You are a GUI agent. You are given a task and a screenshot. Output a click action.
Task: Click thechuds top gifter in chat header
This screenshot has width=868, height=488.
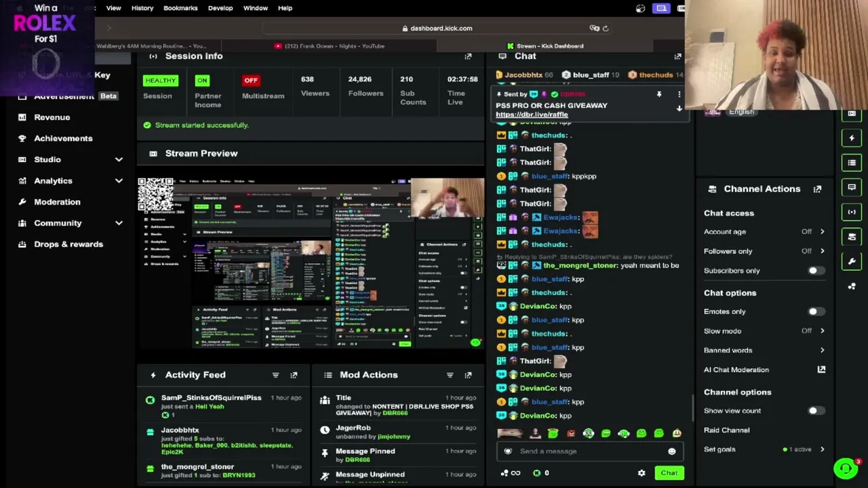pyautogui.click(x=655, y=75)
